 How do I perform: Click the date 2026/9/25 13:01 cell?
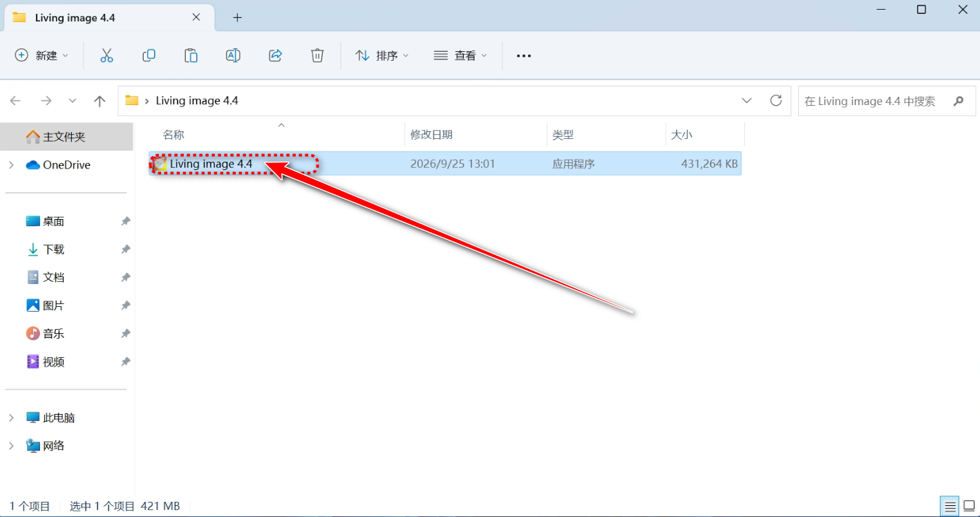453,164
